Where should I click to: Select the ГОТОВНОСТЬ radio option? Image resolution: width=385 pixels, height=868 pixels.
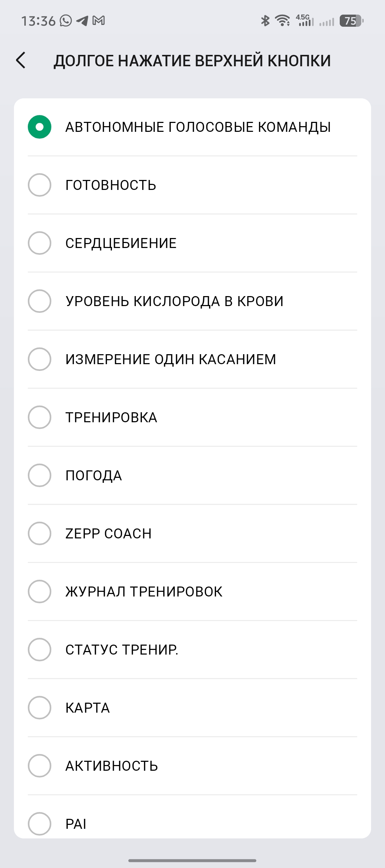pyautogui.click(x=40, y=185)
